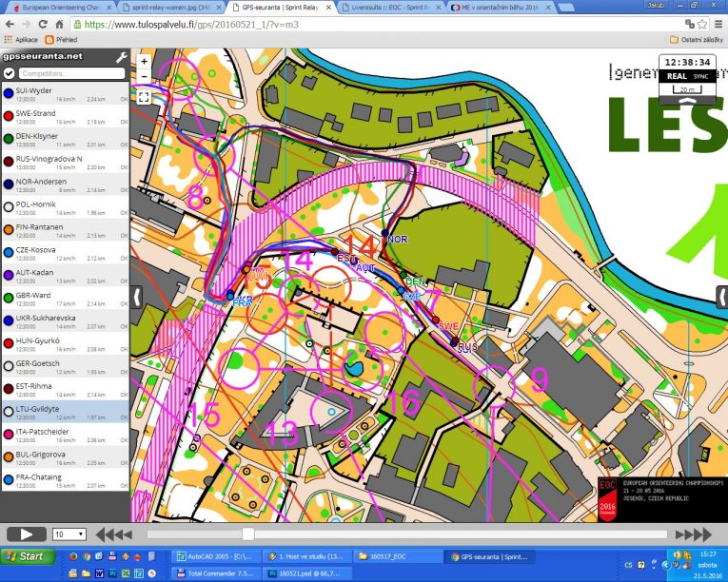Toggle FIN-Rantanen orange dot
The width and height of the screenshot is (728, 582).
[9, 230]
